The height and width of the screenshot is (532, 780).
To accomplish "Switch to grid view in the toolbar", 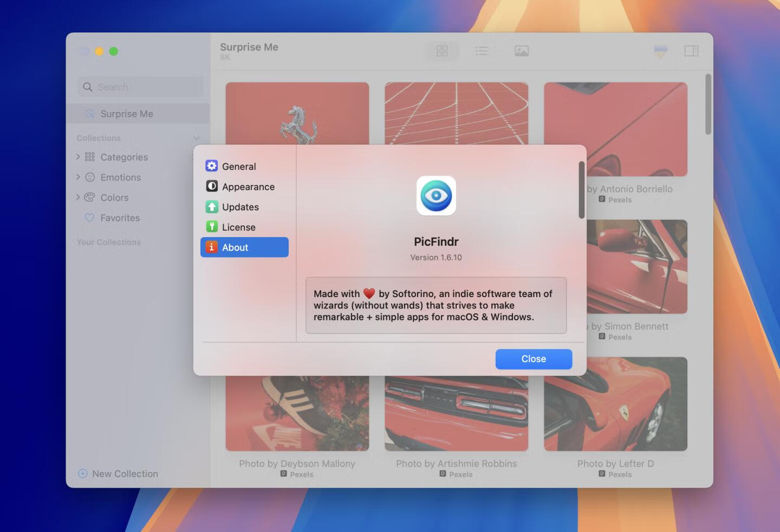I will [442, 51].
